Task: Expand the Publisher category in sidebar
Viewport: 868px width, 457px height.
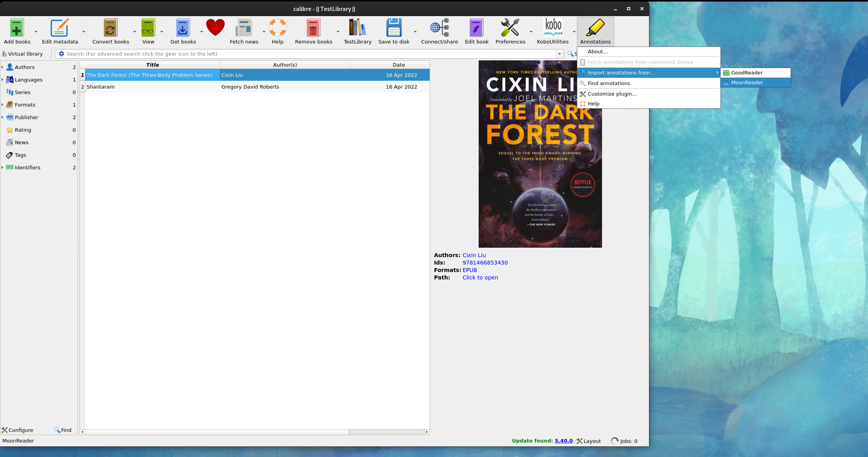Action: tap(2, 117)
